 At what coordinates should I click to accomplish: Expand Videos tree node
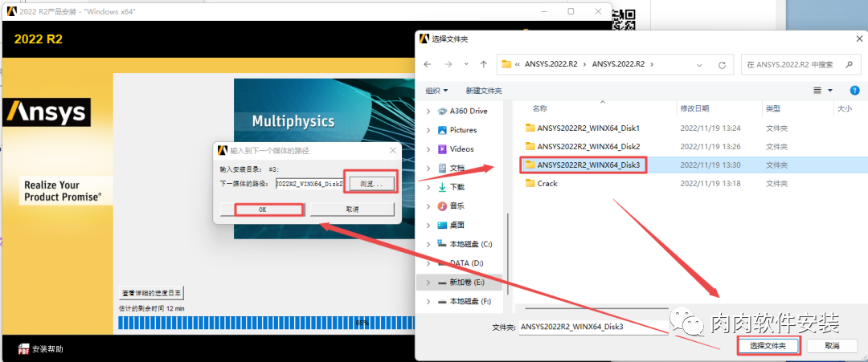(428, 148)
